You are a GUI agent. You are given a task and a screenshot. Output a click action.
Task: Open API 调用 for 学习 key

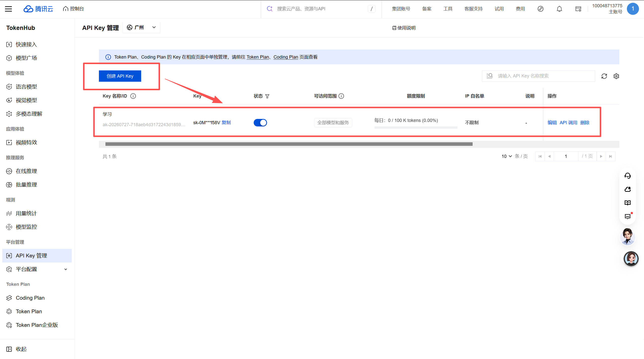coord(569,123)
